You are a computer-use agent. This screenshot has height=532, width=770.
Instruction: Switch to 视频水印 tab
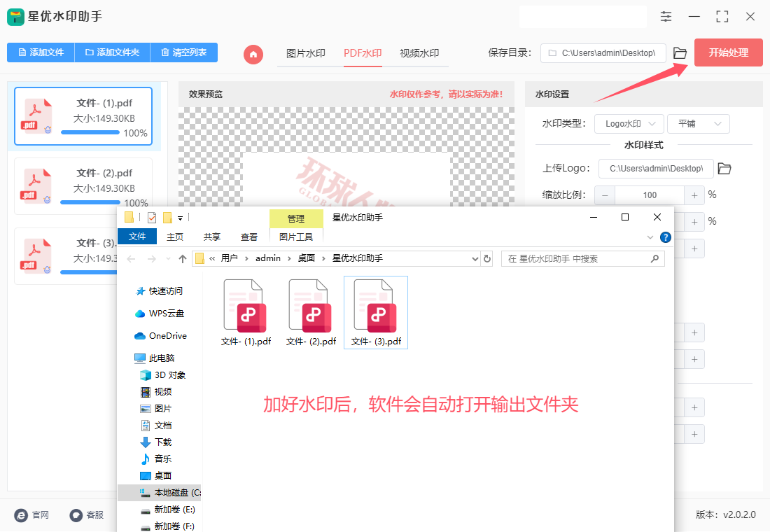(x=419, y=53)
